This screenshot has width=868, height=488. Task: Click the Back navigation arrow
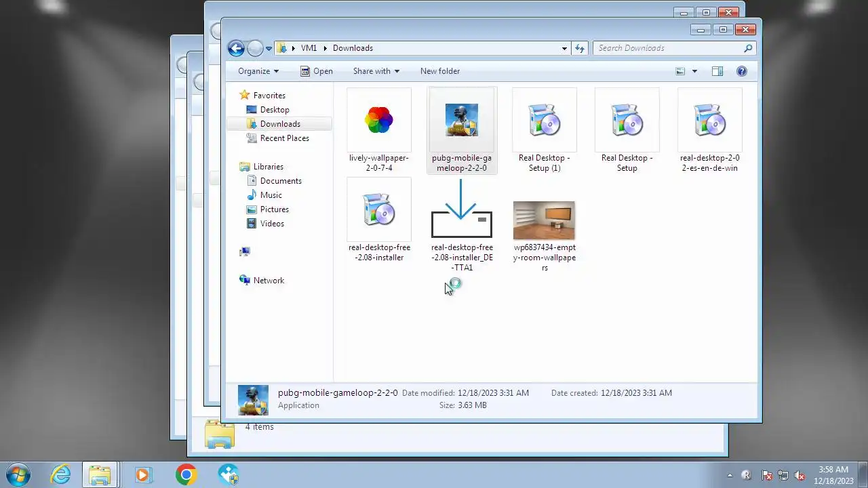(236, 48)
